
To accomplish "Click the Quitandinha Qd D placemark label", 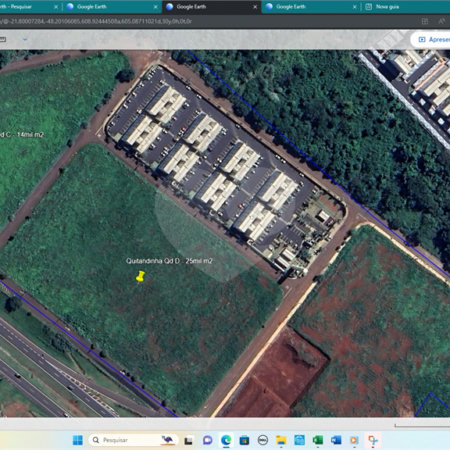I will click(169, 261).
